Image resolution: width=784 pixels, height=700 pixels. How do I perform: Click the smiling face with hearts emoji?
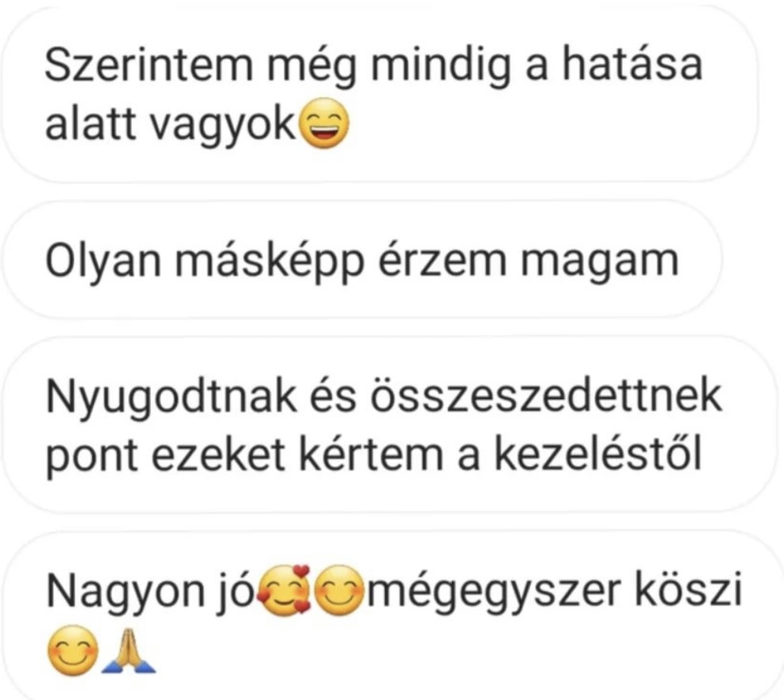point(285,590)
